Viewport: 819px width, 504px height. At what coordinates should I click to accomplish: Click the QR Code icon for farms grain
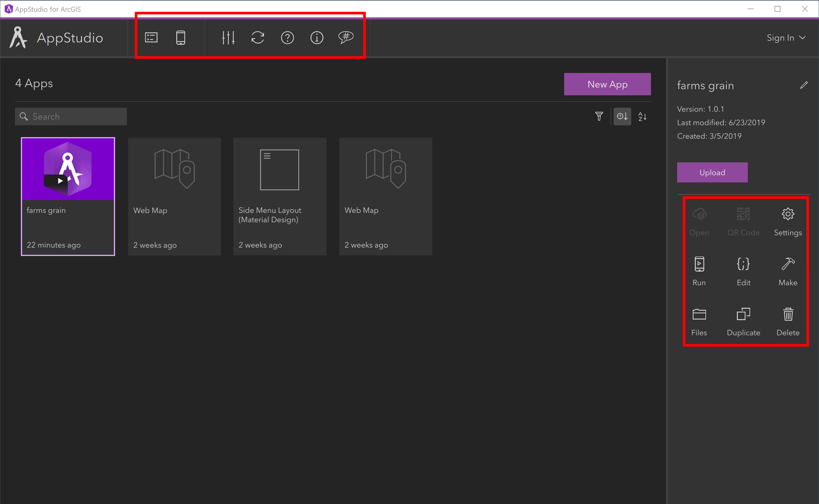point(744,214)
